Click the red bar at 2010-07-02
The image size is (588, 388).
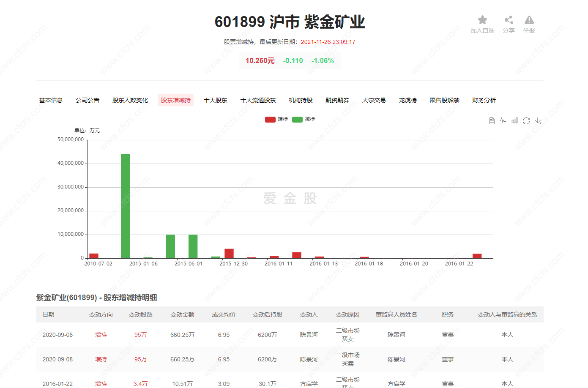coord(94,256)
